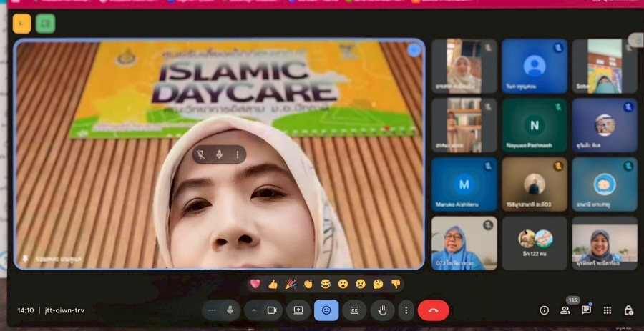This screenshot has height=331, width=644.
Task: Click the red Leave call button
Action: pos(433,310)
